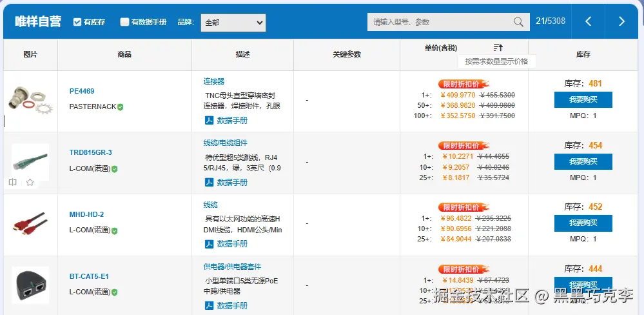
Task: Click verified badge beside MHD-HD-2 brand
Action: coord(115,230)
